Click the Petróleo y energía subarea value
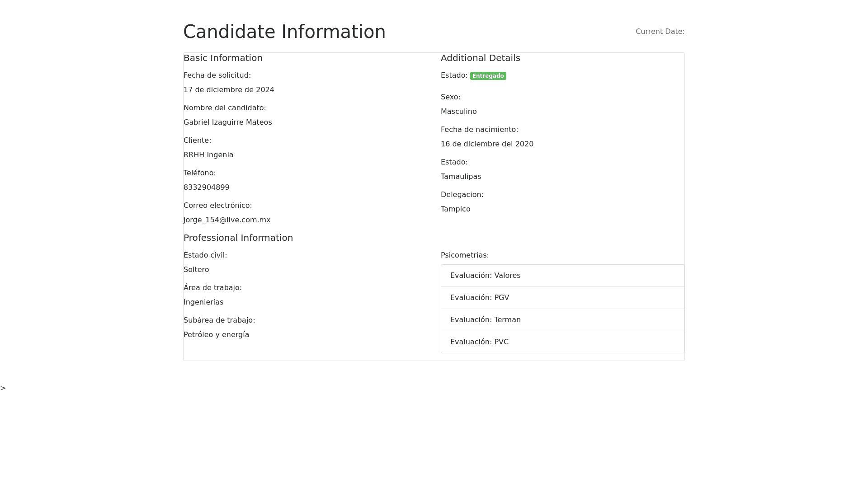This screenshot has width=868, height=488. (216, 335)
